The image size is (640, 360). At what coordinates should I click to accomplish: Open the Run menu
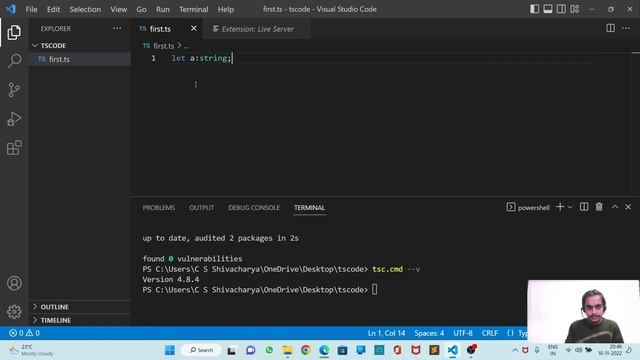[x=162, y=9]
